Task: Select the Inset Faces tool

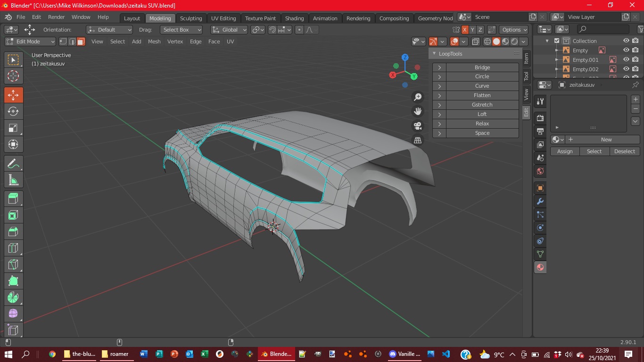Action: click(13, 215)
